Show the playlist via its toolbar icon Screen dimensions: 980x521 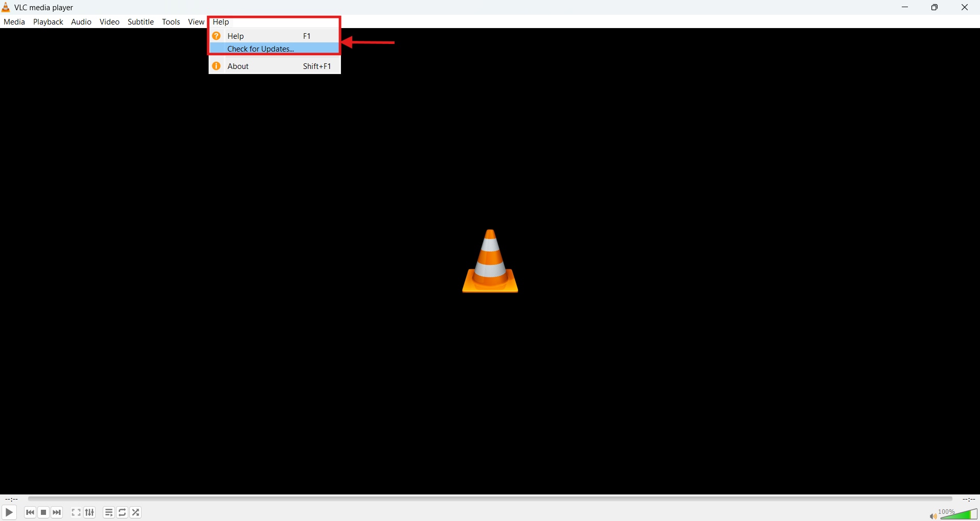tap(108, 512)
